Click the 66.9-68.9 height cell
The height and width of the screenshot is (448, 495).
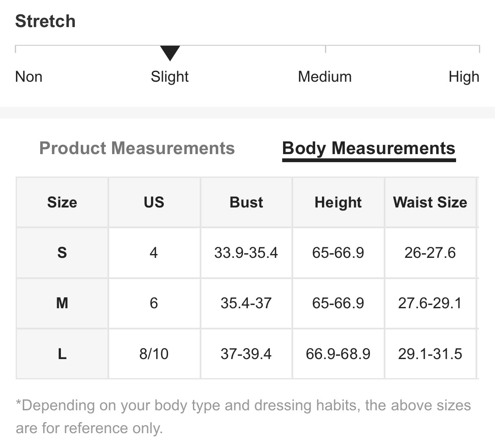point(338,354)
